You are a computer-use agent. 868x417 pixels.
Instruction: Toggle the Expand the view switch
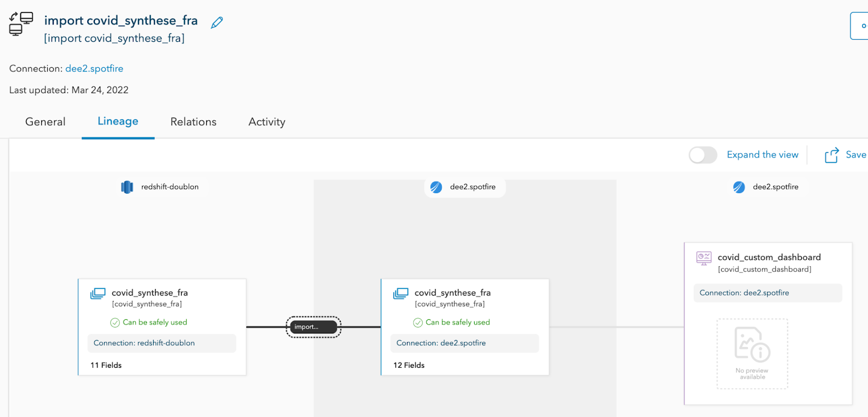coord(703,155)
